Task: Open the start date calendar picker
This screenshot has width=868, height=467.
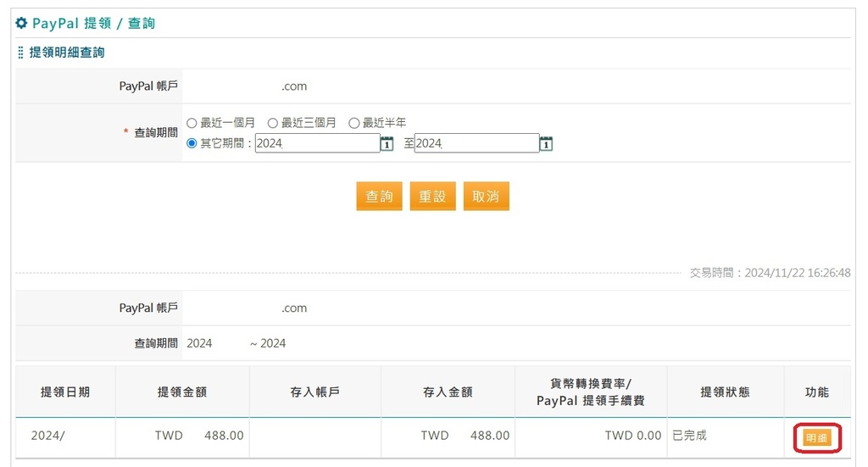Action: (387, 144)
